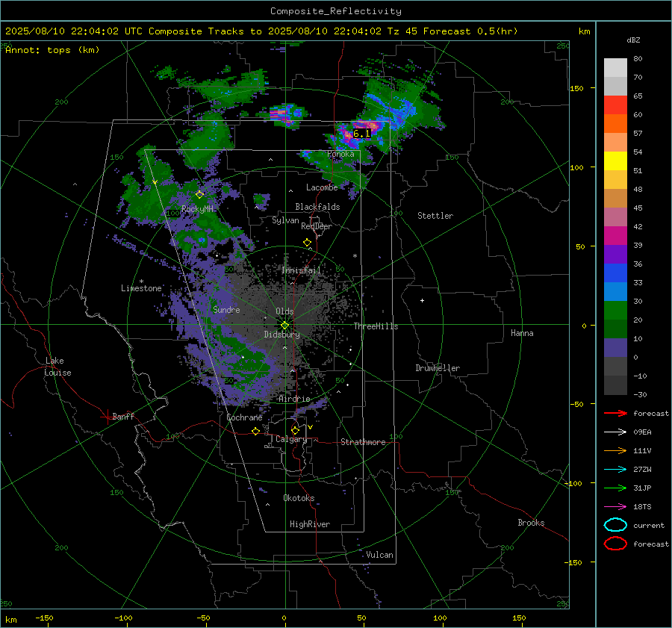Click the RedDeer city label
The width and height of the screenshot is (672, 628).
coord(317,226)
